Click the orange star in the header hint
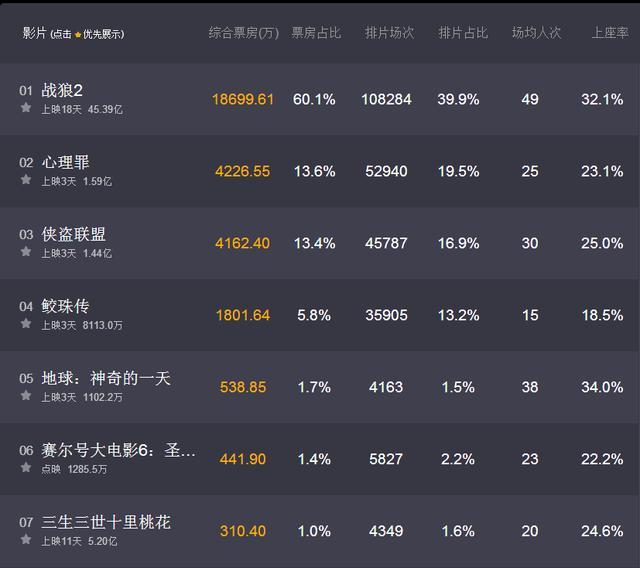The image size is (640, 568). [78, 34]
